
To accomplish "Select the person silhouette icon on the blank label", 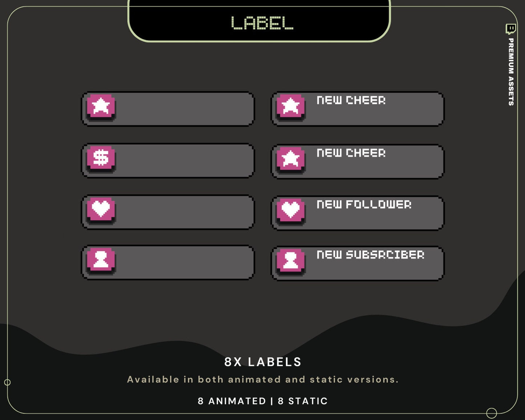I will 101,259.
